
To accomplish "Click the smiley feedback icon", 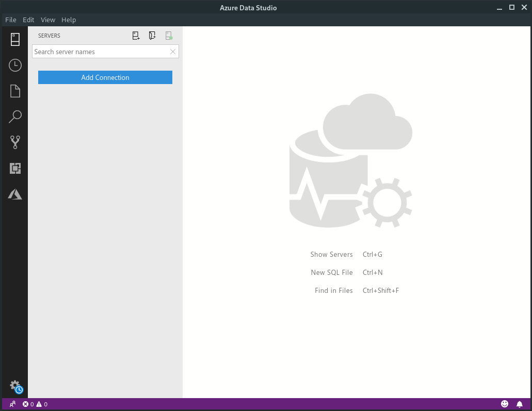I will click(x=505, y=404).
